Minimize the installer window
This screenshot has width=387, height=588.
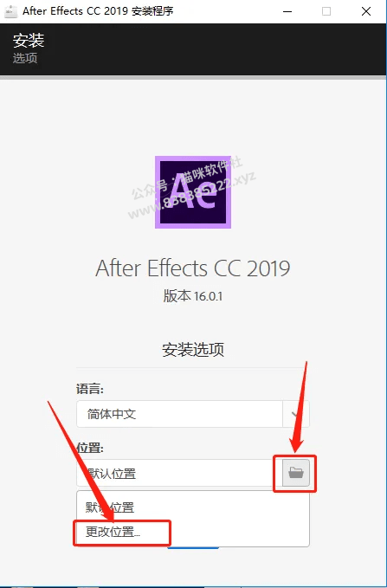point(287,11)
